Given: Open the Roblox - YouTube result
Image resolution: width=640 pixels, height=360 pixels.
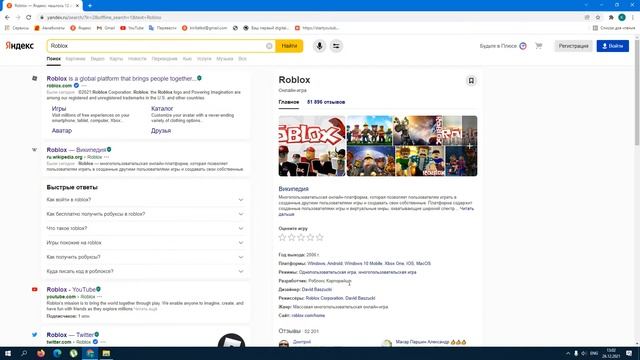Looking at the screenshot, I should coord(71,289).
